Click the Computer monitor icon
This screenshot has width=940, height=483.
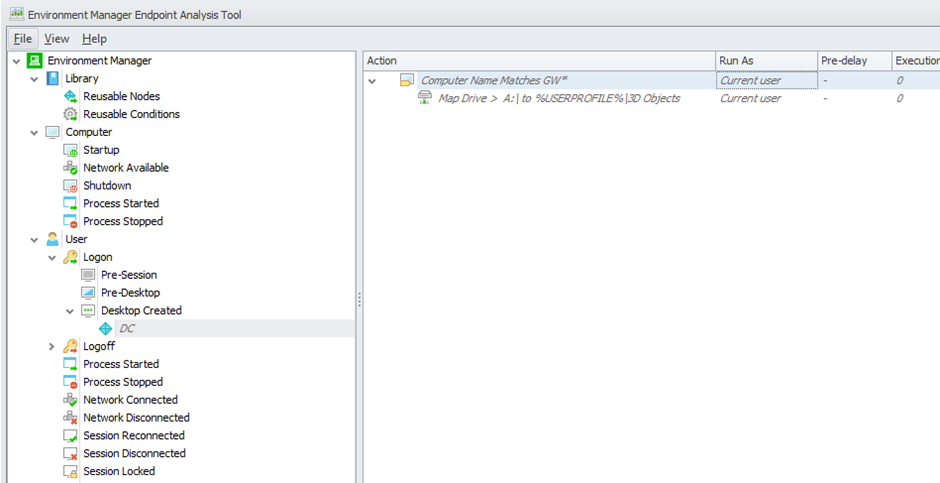tap(53, 132)
